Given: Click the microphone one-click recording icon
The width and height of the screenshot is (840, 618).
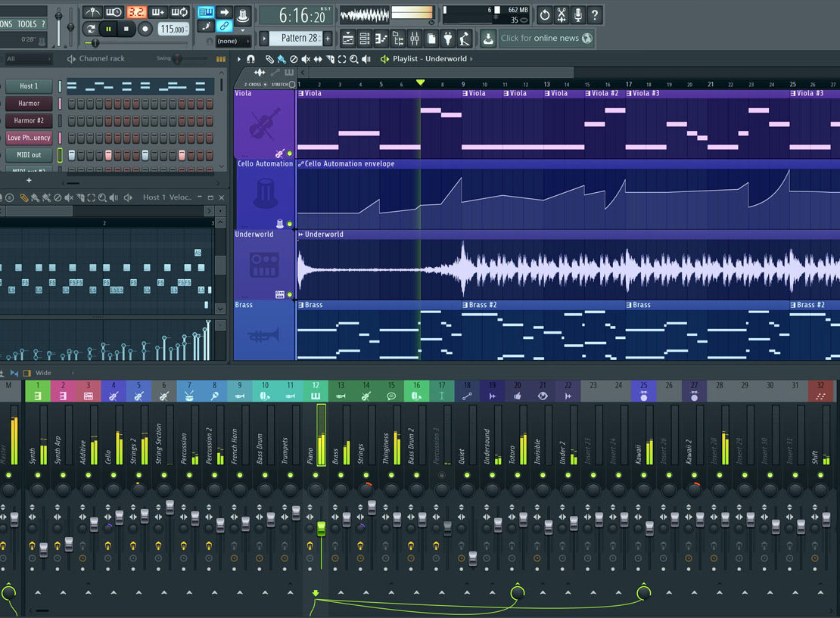Looking at the screenshot, I should coord(578,14).
